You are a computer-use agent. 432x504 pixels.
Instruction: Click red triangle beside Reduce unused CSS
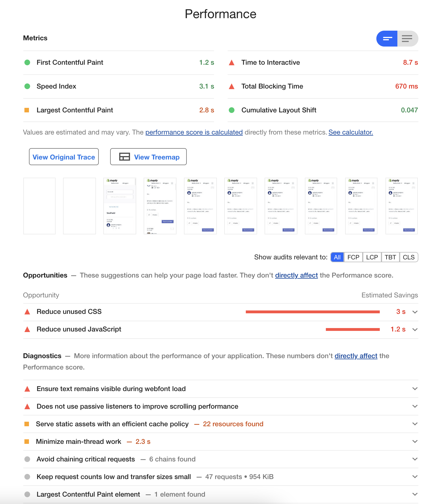(x=28, y=312)
